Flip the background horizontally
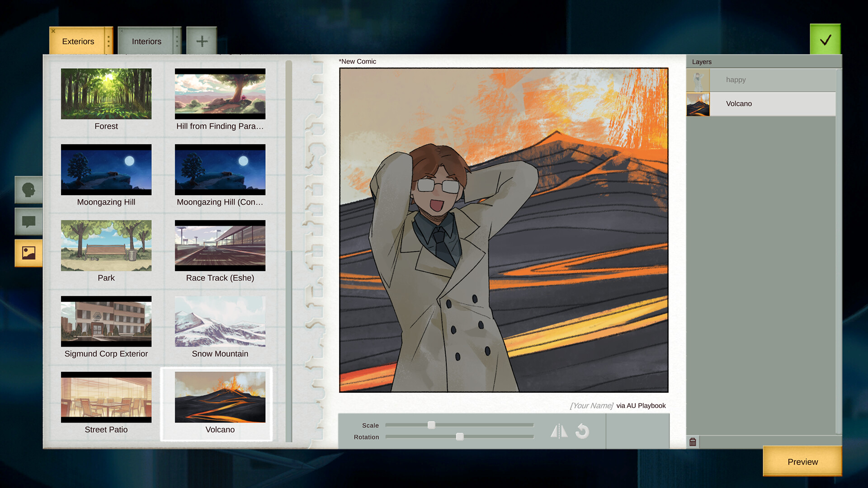The width and height of the screenshot is (868, 488). (x=559, y=431)
